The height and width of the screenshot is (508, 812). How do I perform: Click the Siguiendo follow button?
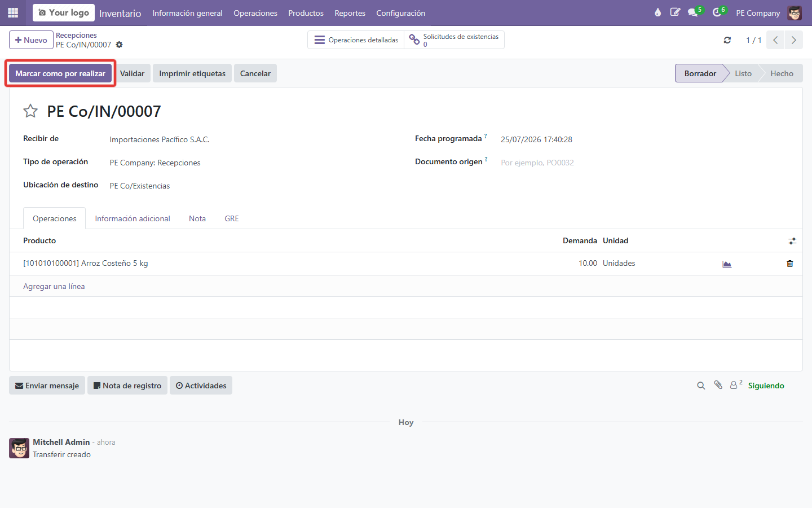(x=766, y=386)
